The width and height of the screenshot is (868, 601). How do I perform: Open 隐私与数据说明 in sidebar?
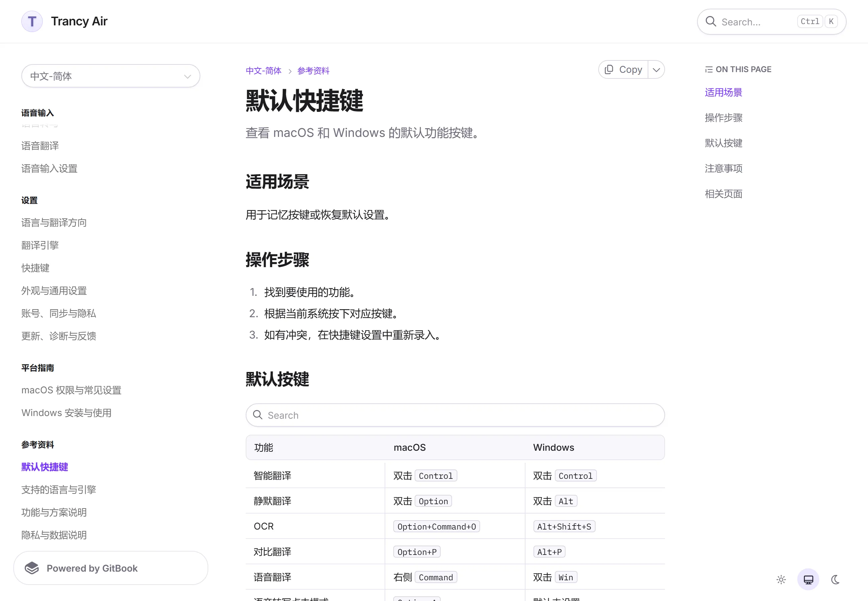[x=54, y=535]
